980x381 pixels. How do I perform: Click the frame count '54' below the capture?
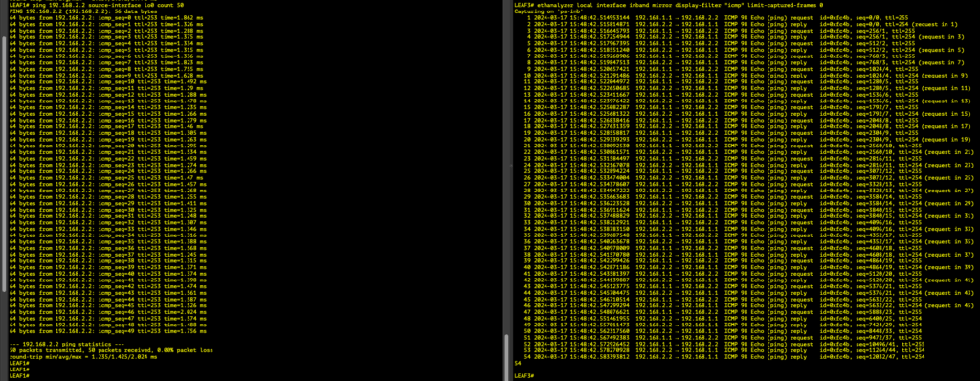517,363
